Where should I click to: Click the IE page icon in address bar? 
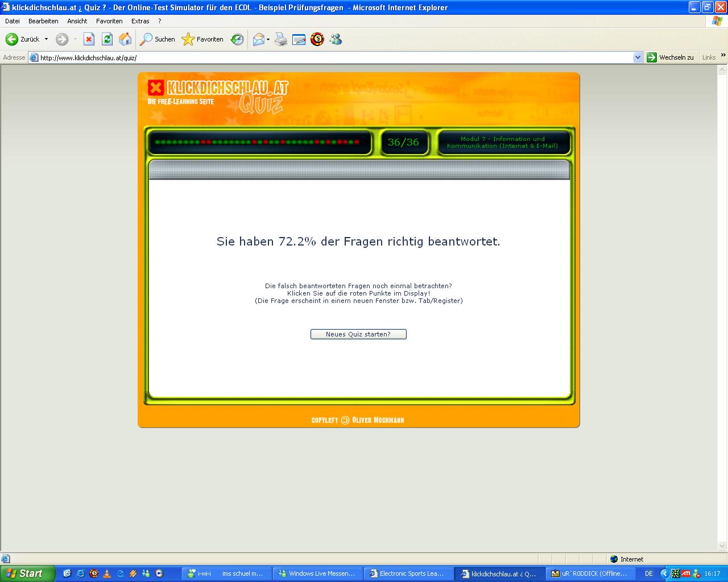pyautogui.click(x=34, y=57)
